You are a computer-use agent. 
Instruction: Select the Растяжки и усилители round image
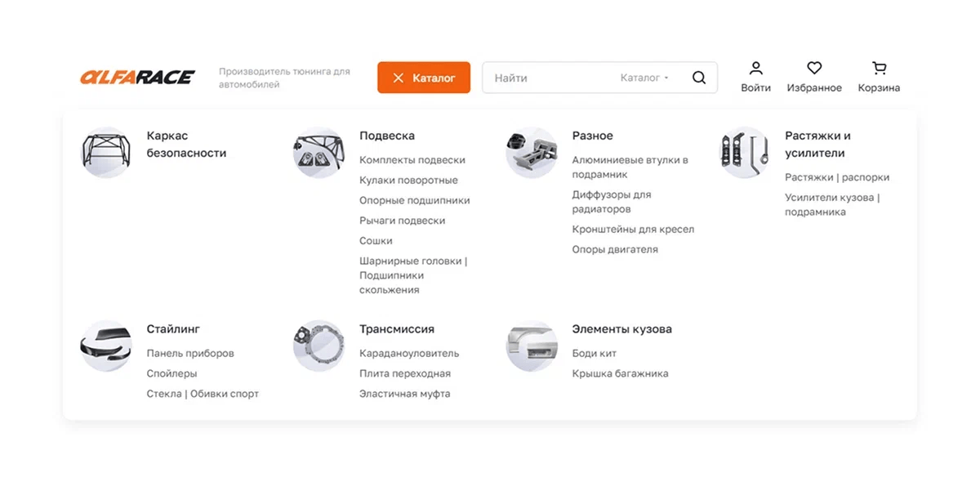click(744, 152)
